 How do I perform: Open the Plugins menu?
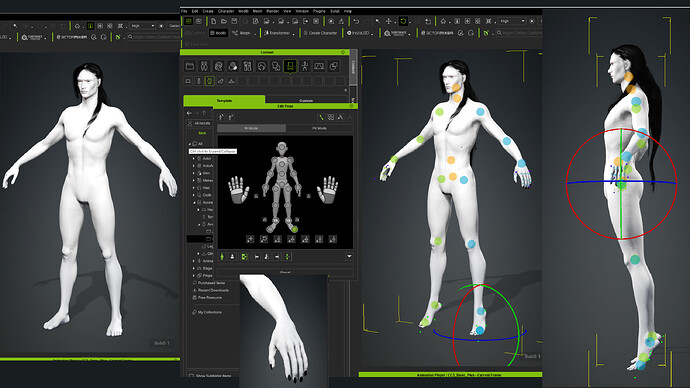[x=319, y=11]
